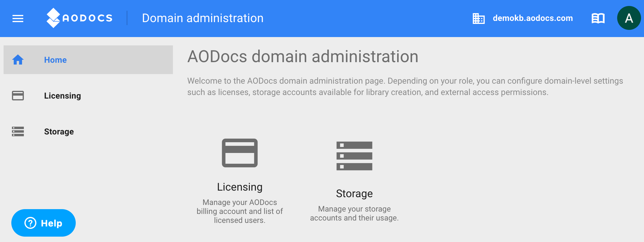644x242 pixels.
Task: Click the large Storage server icon
Action: pyautogui.click(x=354, y=156)
